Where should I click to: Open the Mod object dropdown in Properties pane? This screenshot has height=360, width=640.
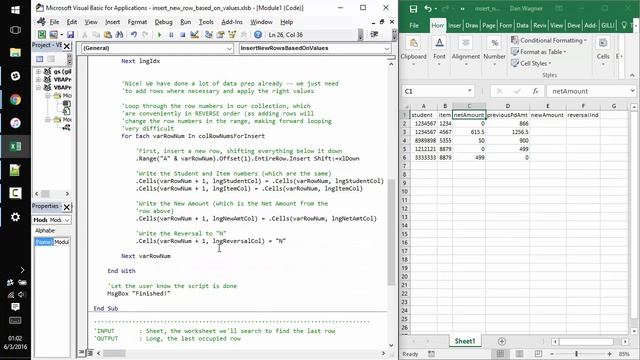coord(67,220)
